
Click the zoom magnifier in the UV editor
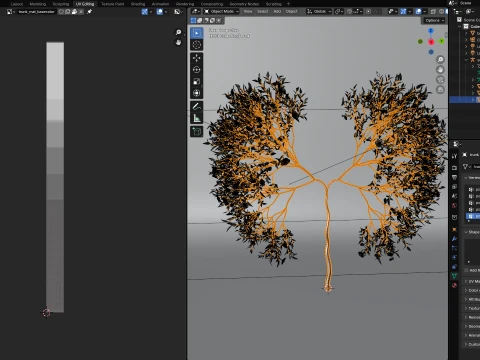178,32
